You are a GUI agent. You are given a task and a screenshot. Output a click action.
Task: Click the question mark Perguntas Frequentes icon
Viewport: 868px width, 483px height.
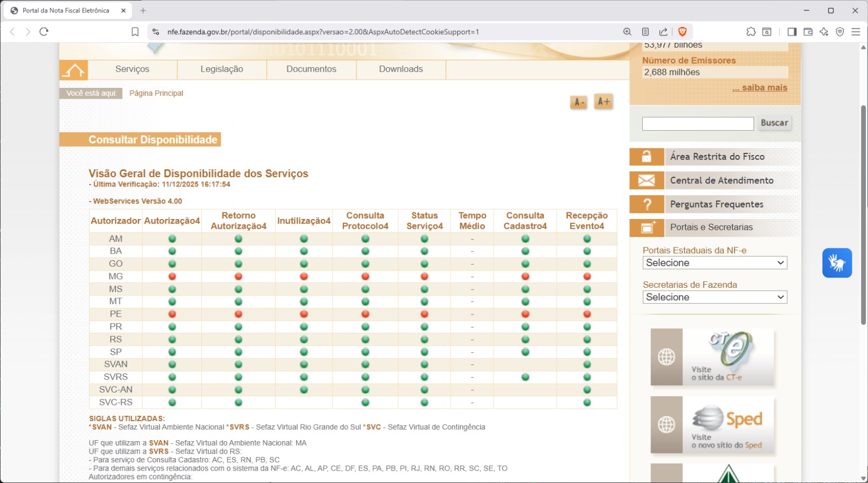(x=647, y=204)
